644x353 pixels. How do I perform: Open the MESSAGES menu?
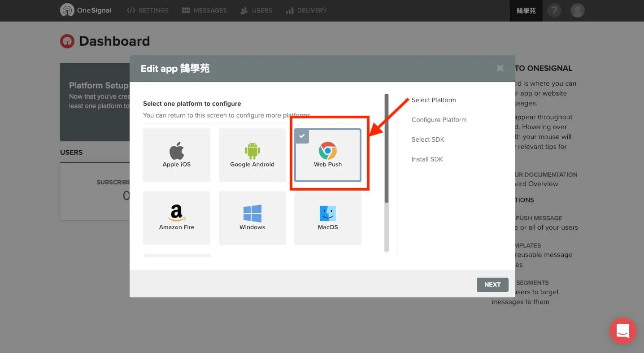point(205,10)
